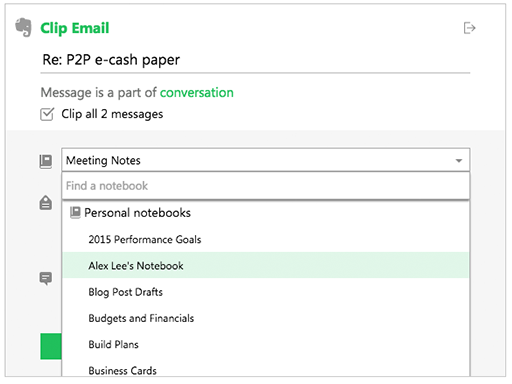
Task: Select Build Plans notebook
Action: click(x=266, y=344)
